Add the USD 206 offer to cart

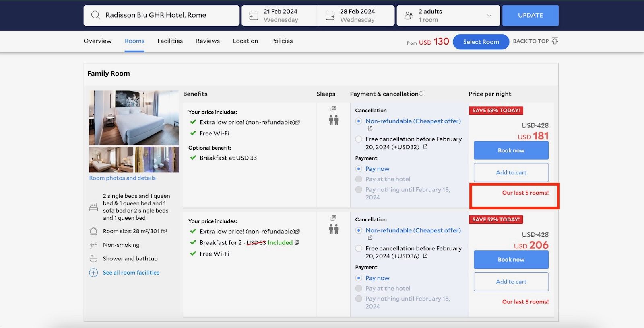coord(511,282)
